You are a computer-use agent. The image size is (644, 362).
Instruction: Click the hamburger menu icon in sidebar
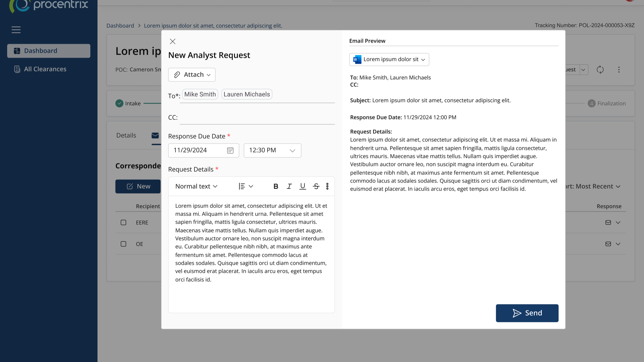(16, 30)
